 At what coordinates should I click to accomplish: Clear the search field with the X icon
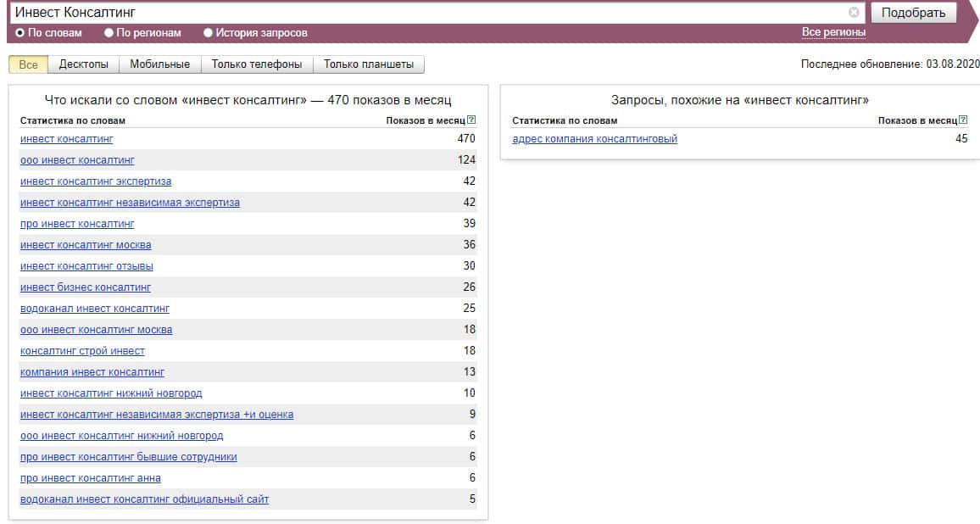(x=854, y=13)
